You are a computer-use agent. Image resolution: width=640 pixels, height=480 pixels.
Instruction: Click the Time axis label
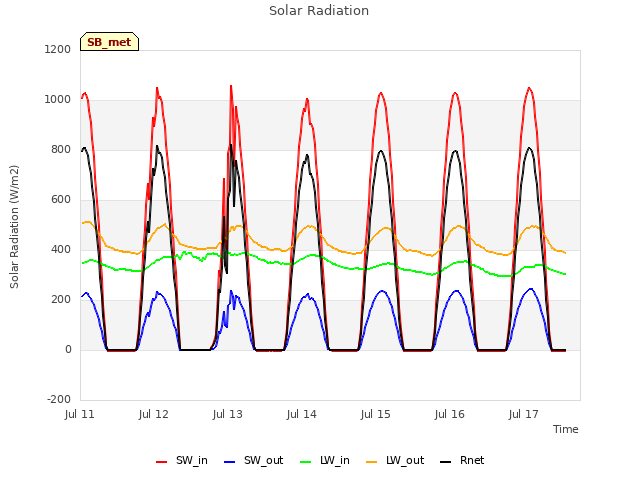point(566,429)
